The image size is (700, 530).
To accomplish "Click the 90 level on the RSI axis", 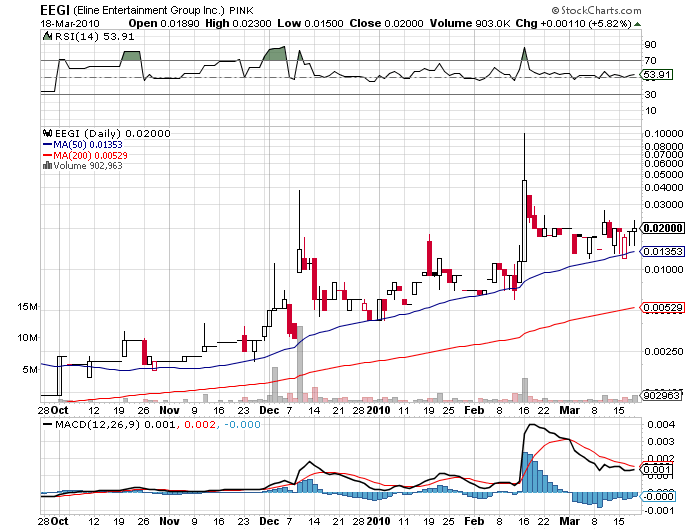I will coord(650,44).
